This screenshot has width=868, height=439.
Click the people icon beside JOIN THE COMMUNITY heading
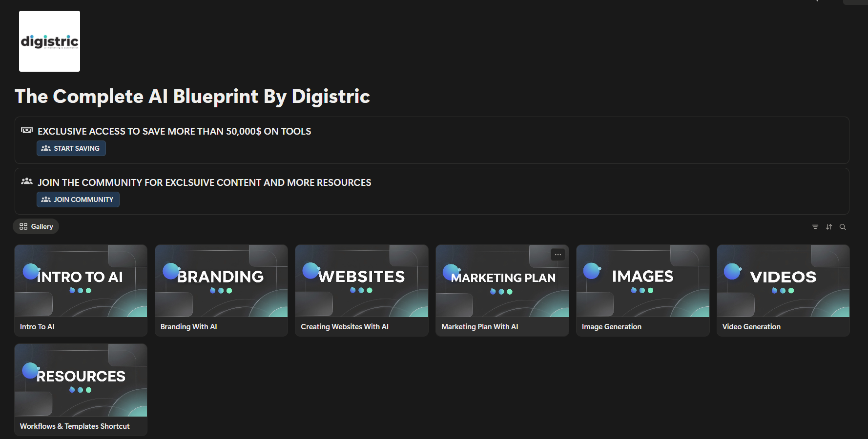click(x=27, y=181)
